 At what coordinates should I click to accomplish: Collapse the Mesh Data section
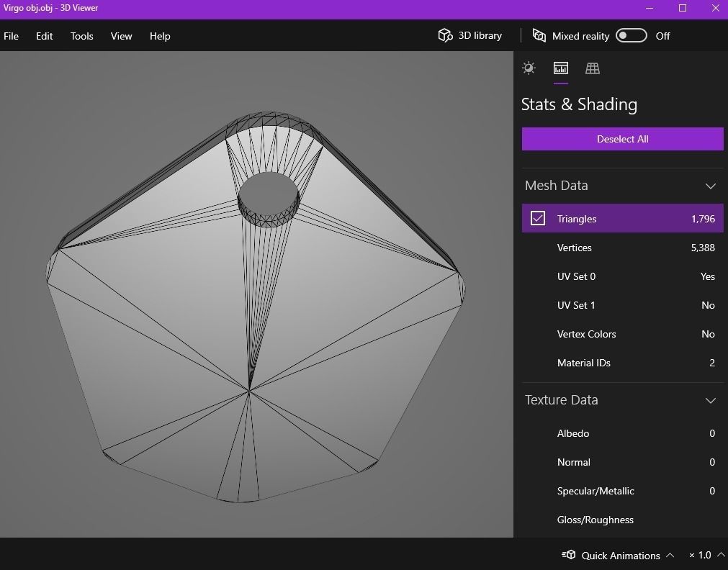pyautogui.click(x=710, y=186)
